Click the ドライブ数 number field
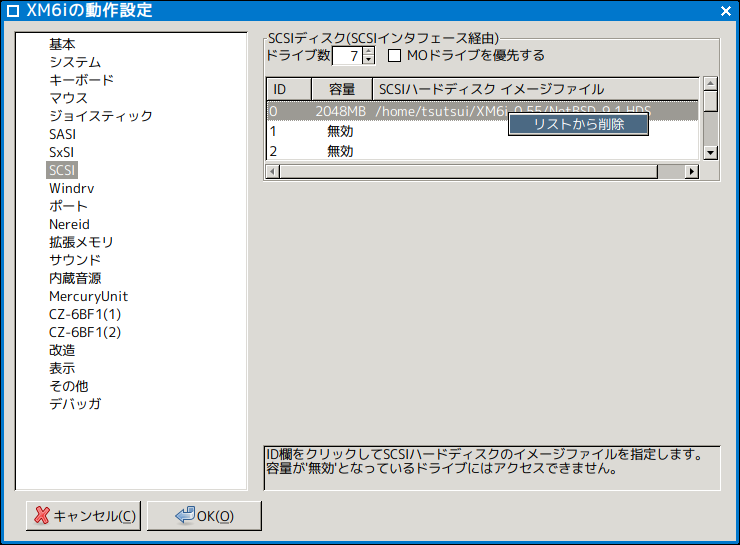Image resolution: width=740 pixels, height=545 pixels. click(x=347, y=55)
